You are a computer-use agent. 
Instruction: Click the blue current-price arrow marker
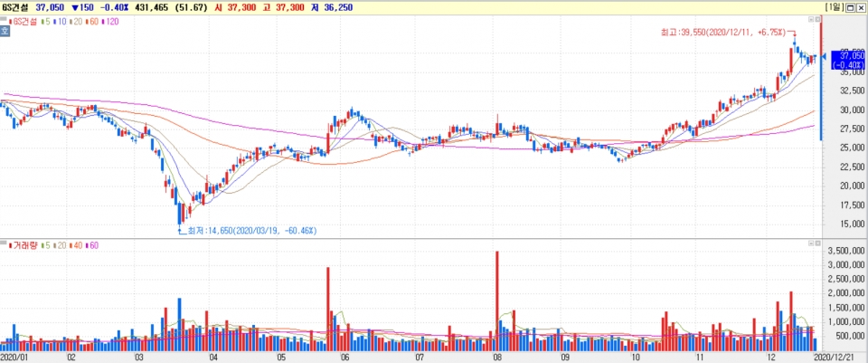(x=825, y=56)
